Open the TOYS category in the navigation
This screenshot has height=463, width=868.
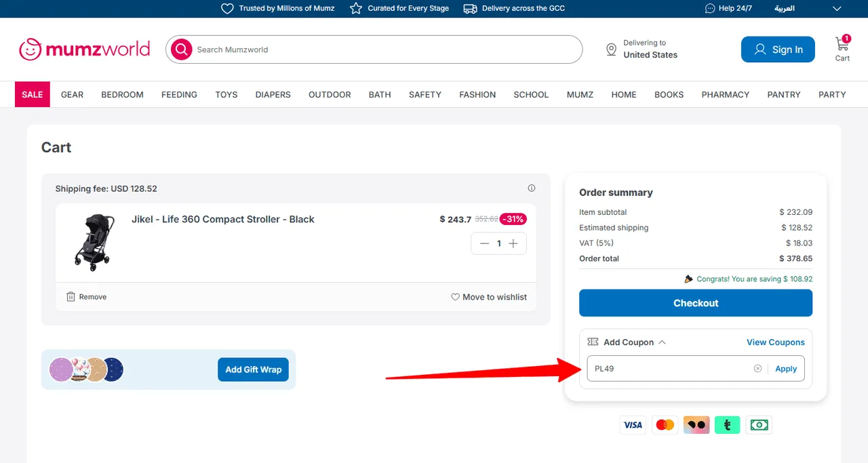point(226,94)
